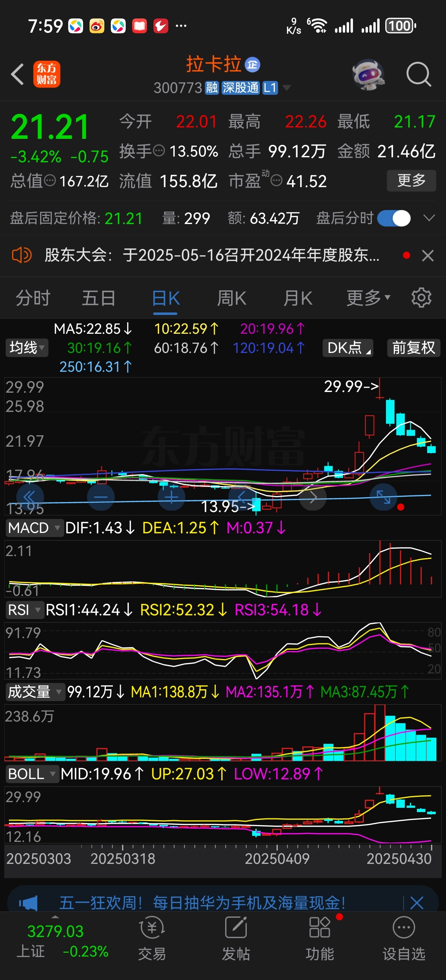The width and height of the screenshot is (446, 980).
Task: Open the 发帖 post icon
Action: click(x=236, y=938)
